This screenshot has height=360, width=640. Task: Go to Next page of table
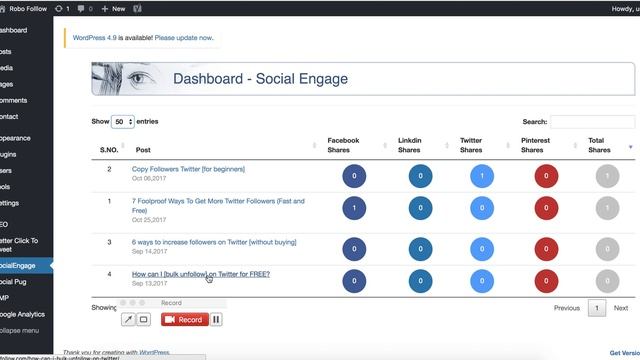click(x=621, y=308)
